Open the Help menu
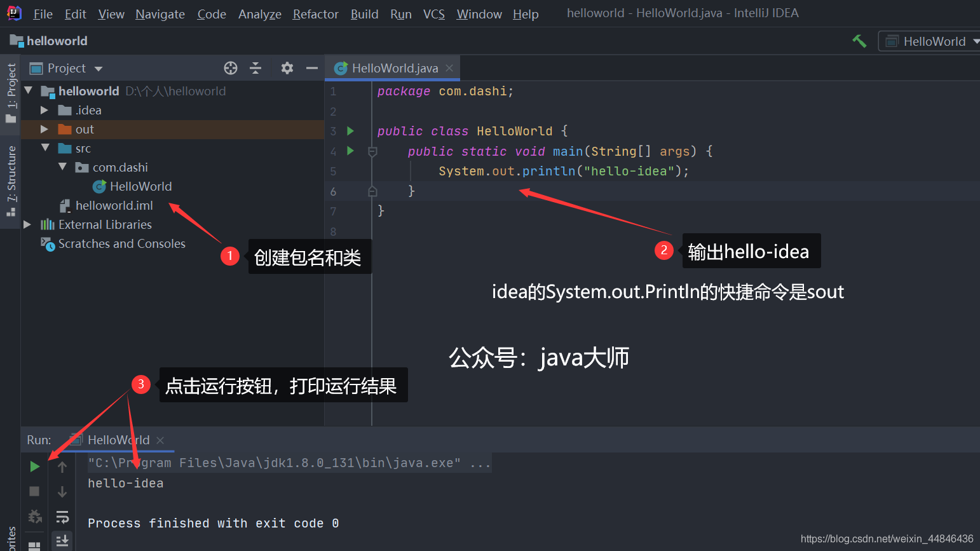This screenshot has width=980, height=551. (x=526, y=14)
